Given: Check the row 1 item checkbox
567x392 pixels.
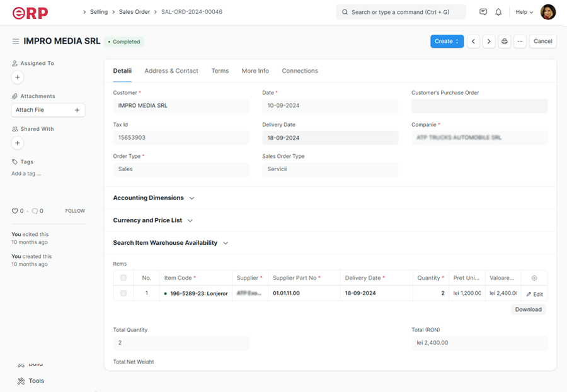Looking at the screenshot, I should point(123,293).
